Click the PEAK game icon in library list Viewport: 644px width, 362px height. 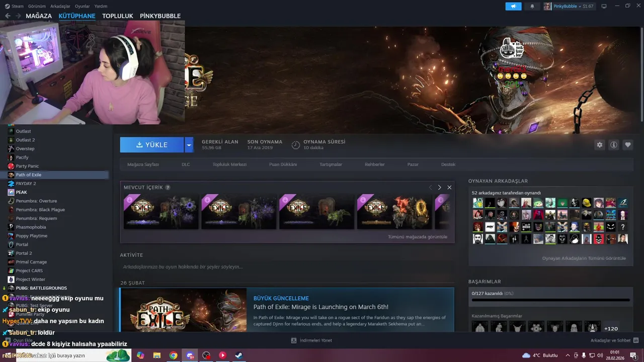pos(11,192)
